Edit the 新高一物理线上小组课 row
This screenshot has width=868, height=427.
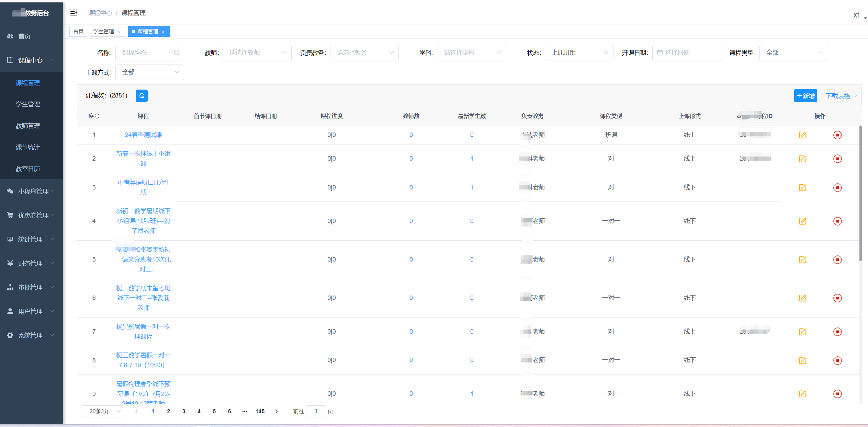pyautogui.click(x=802, y=159)
